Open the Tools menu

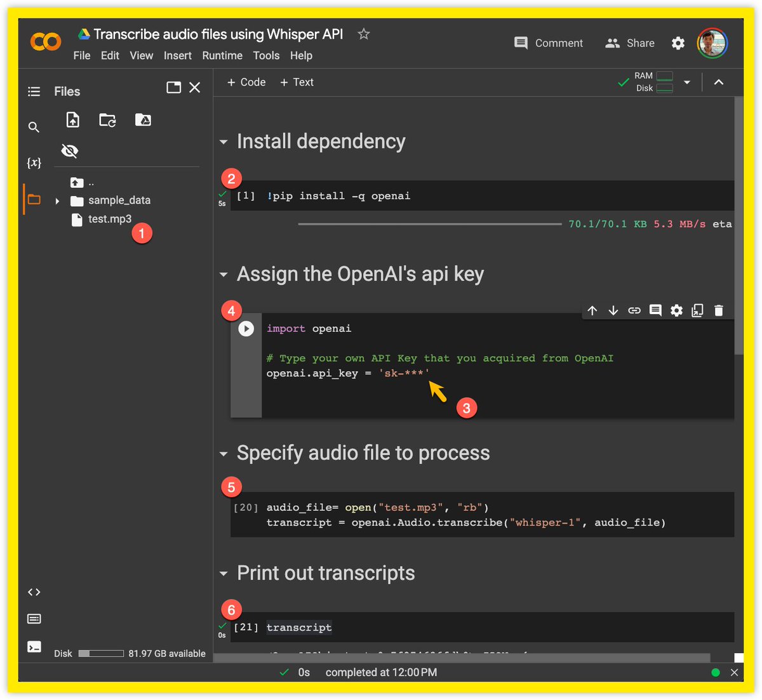pos(266,55)
